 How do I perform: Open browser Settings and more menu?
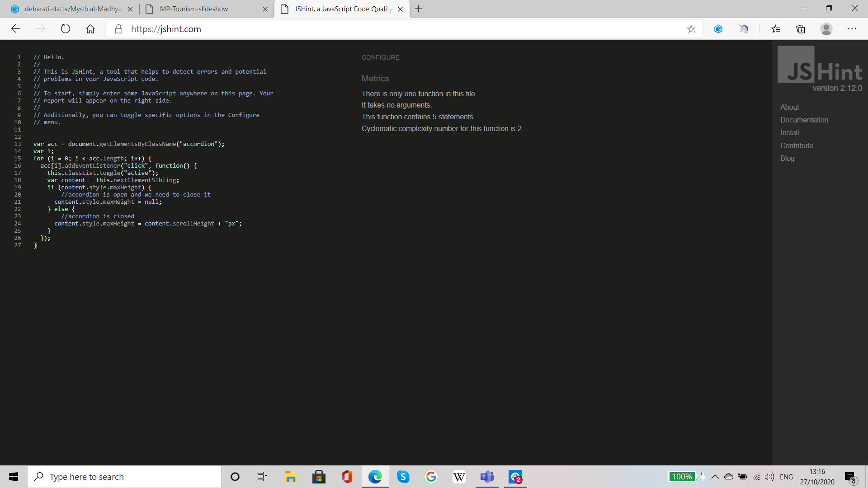tap(852, 29)
